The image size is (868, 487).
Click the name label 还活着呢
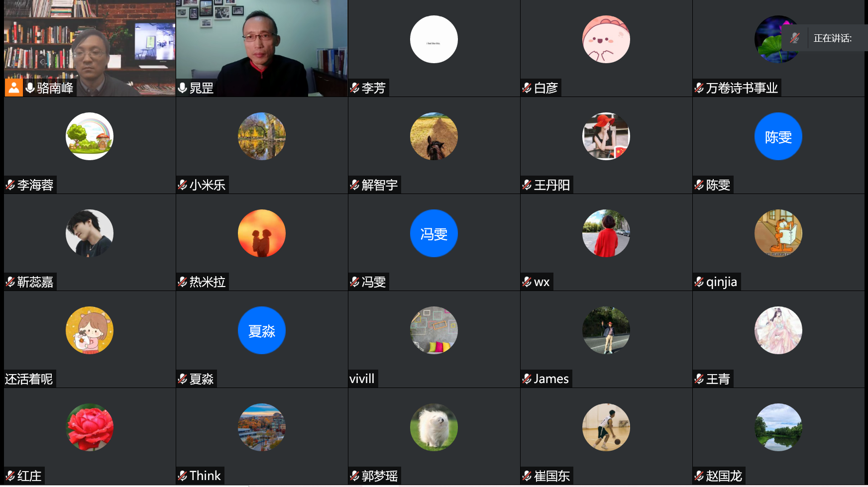pyautogui.click(x=29, y=379)
